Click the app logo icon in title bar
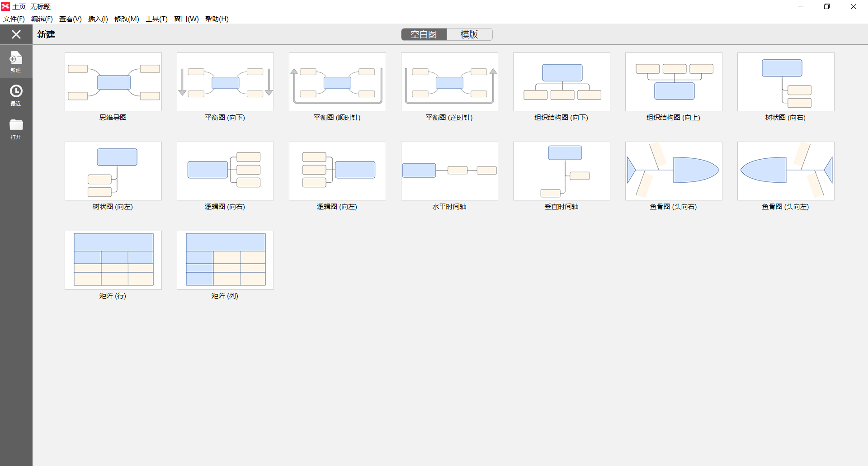Viewport: 868px width, 466px height. (5, 6)
